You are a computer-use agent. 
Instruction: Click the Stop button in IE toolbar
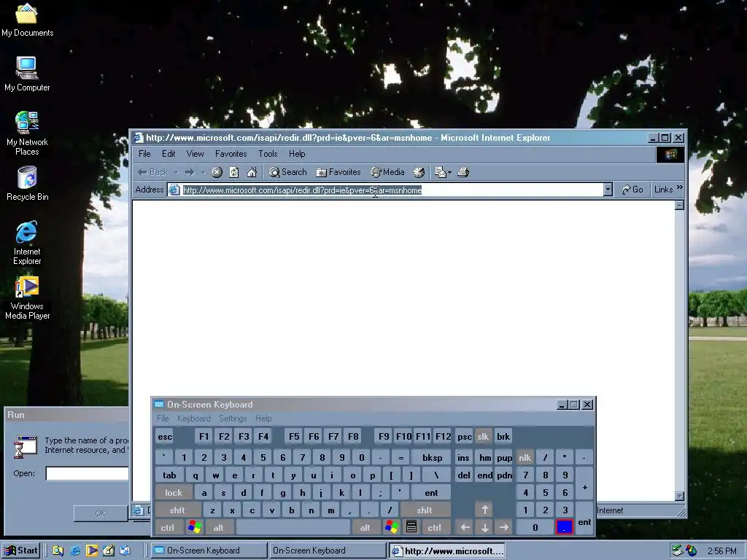pyautogui.click(x=217, y=172)
